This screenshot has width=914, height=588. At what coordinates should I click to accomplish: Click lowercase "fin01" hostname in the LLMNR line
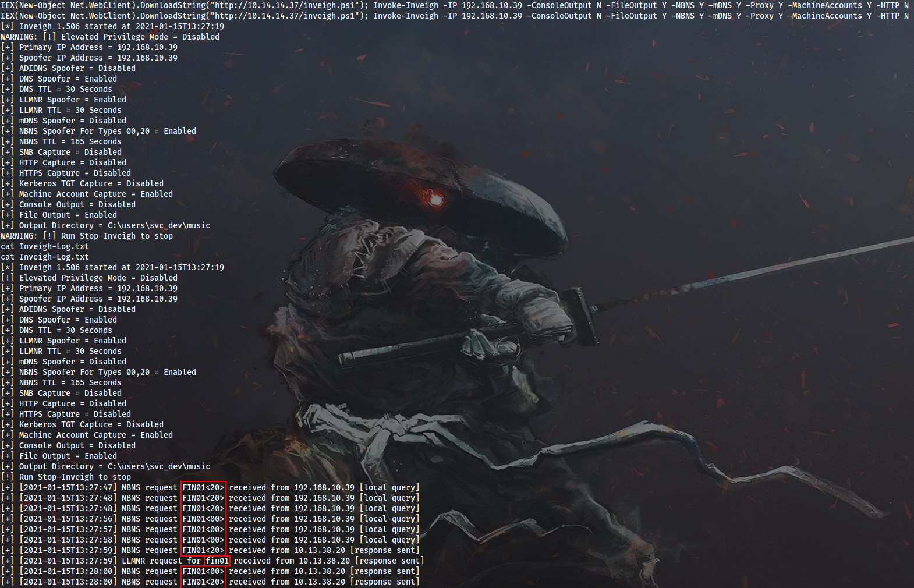pos(217,561)
